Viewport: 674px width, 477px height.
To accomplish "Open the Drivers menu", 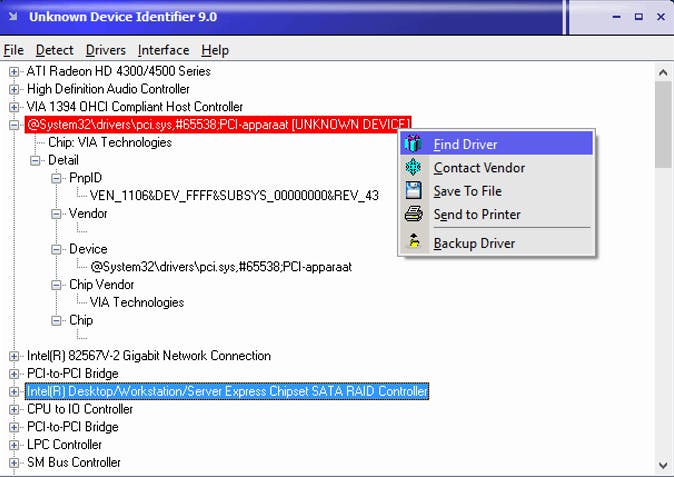I will [x=106, y=50].
